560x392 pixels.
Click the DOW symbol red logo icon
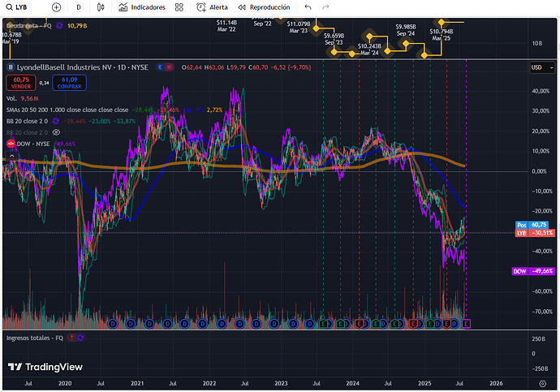coord(11,144)
